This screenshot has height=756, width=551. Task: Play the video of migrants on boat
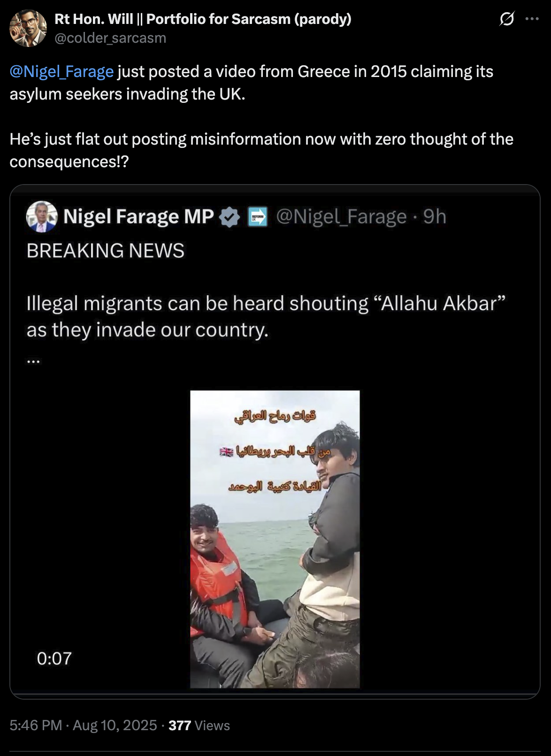pyautogui.click(x=275, y=539)
